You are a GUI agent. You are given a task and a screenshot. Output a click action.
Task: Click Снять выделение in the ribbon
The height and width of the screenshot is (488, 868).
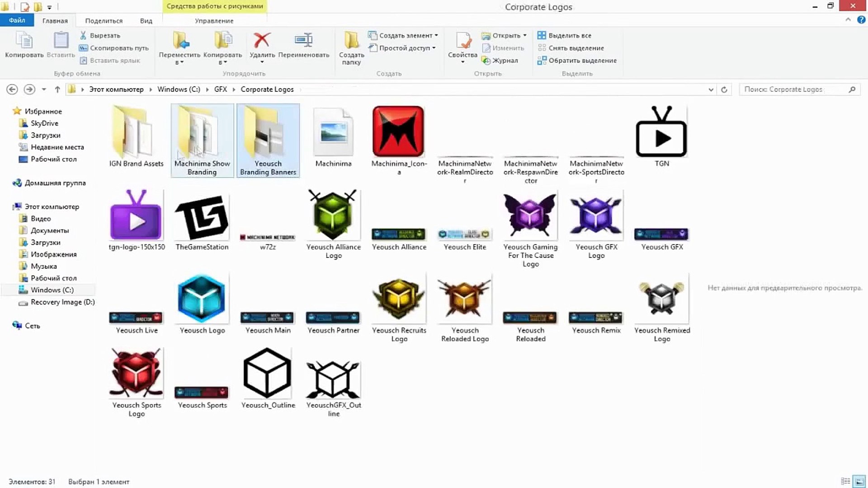tap(571, 48)
